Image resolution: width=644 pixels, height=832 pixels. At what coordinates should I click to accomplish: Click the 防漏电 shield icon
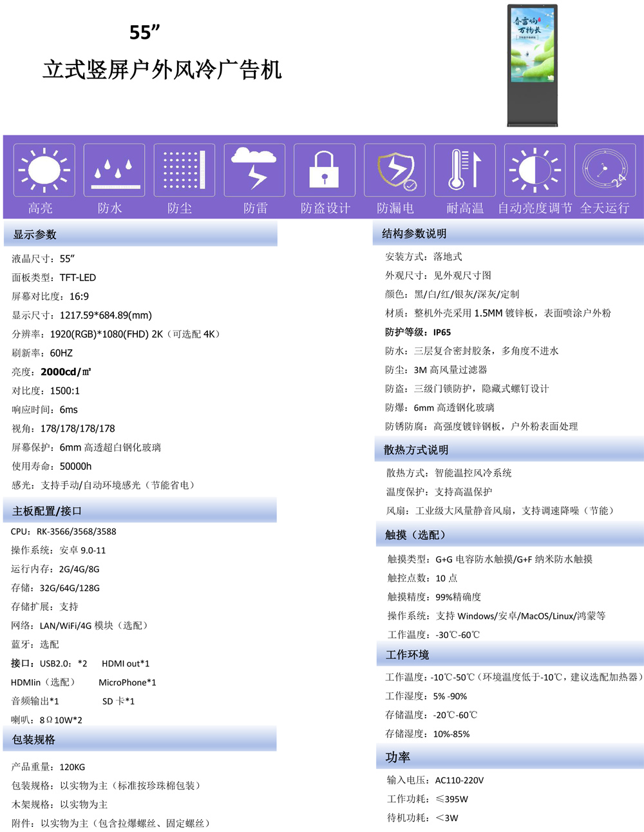coord(394,169)
